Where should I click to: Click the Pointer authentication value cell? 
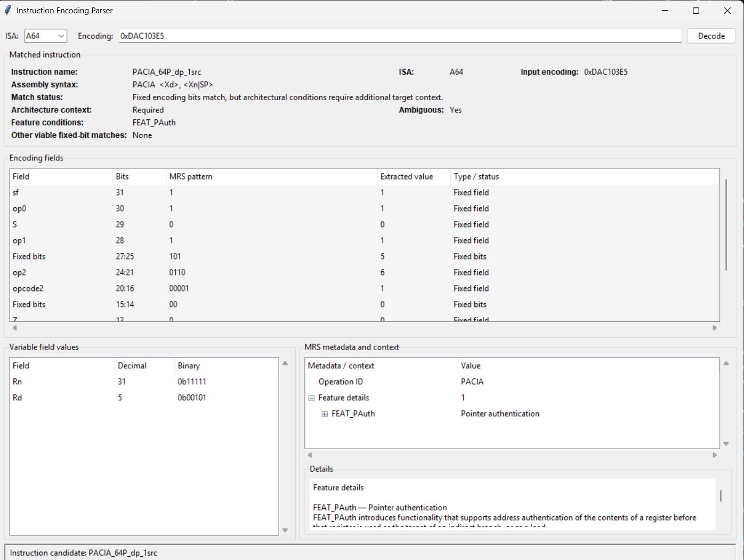point(500,413)
